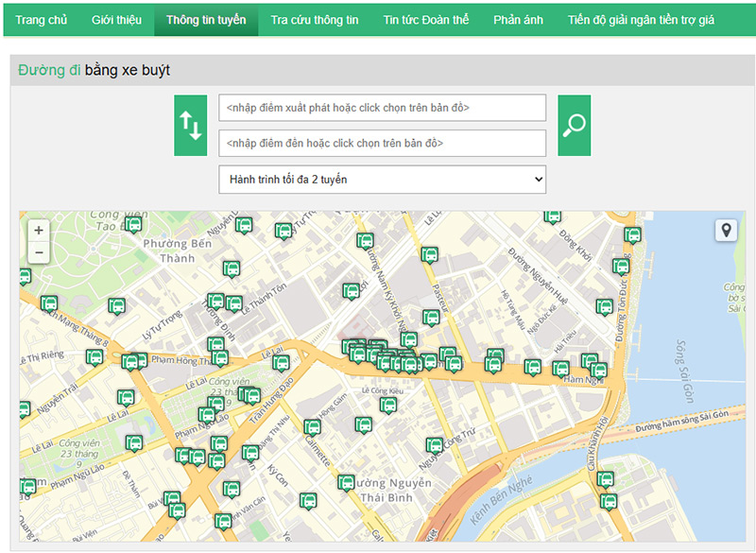Open the Giới thiệu menu item
Viewport: 756px width, 553px height.
(116, 20)
